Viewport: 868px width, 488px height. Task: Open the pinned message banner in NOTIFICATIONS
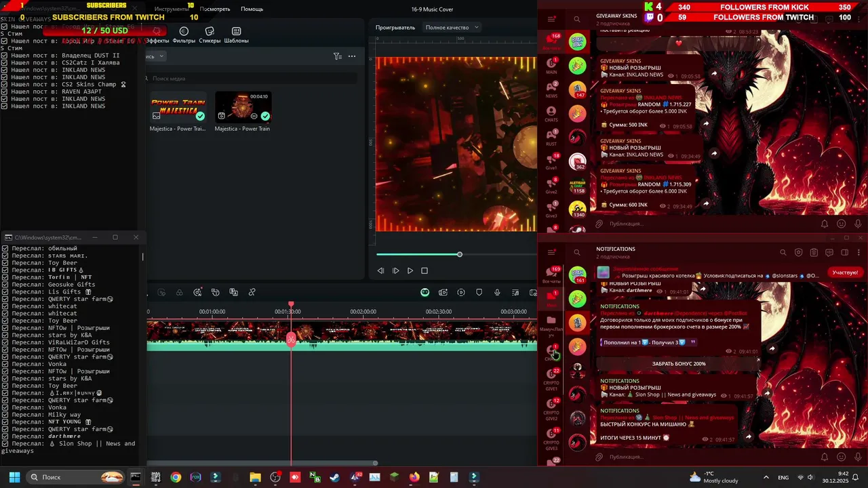click(x=709, y=272)
